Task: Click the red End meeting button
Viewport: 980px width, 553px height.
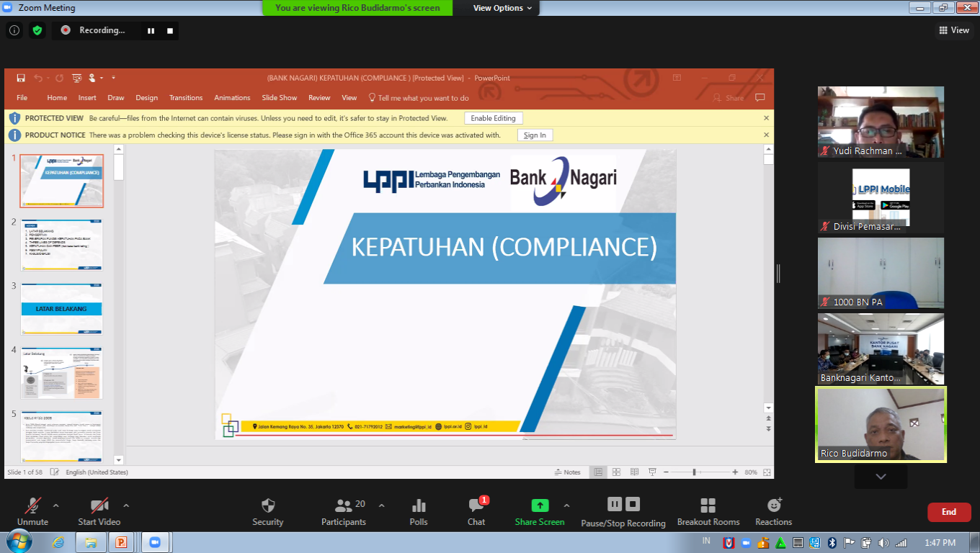Action: (949, 512)
